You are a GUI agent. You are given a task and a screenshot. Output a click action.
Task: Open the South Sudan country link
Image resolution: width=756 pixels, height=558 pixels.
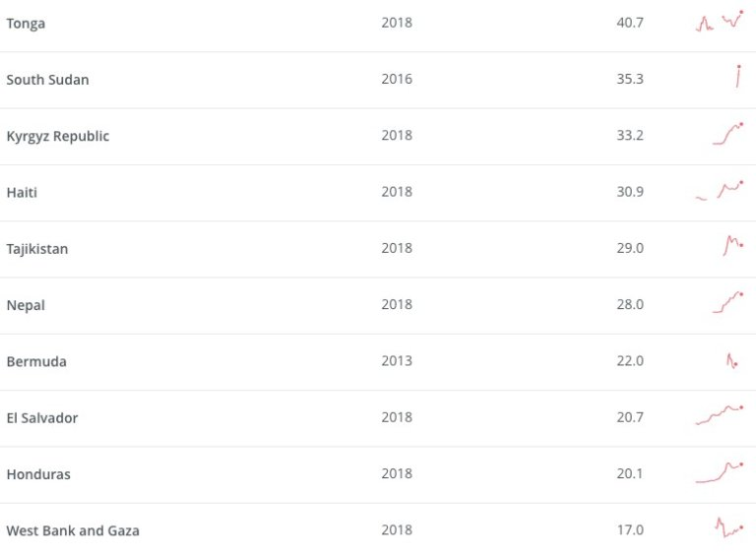[47, 80]
